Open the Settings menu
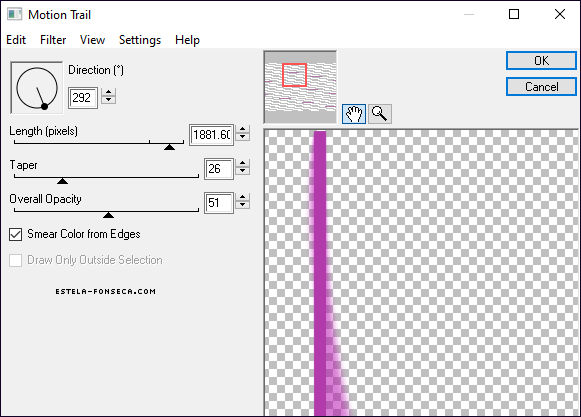This screenshot has height=417, width=581. coord(140,40)
